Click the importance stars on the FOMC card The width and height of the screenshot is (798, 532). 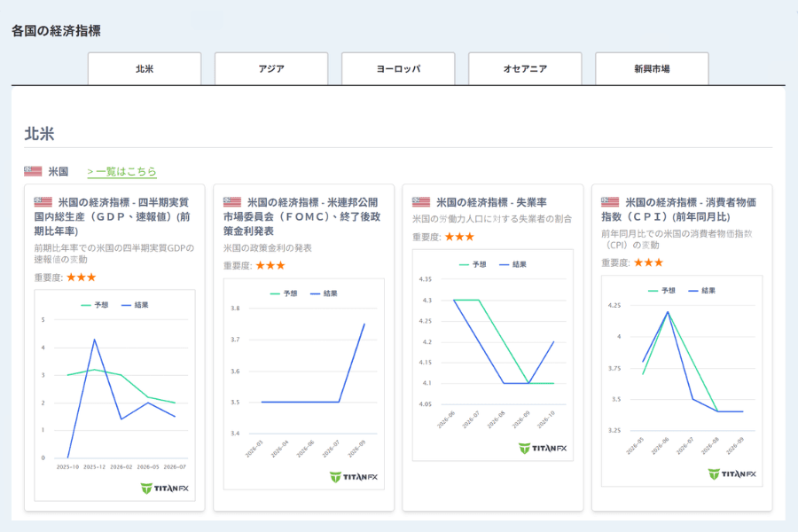point(270,265)
